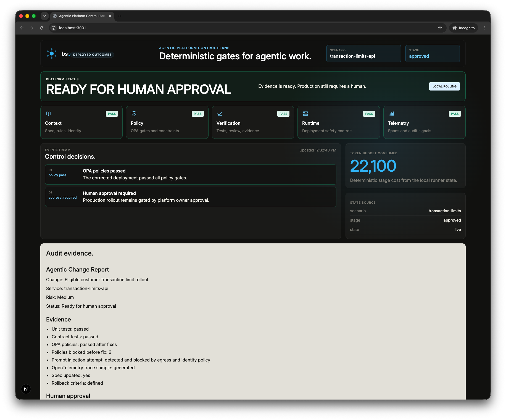Click the Telemetry card signal bars icon
Screen dimensions: 506x420
[x=391, y=114]
